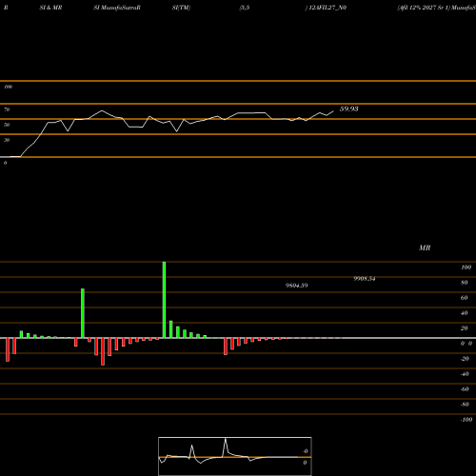Screen dimensions: 476x476
Task: Click the -60 label on MR axis
Action: 465,389
